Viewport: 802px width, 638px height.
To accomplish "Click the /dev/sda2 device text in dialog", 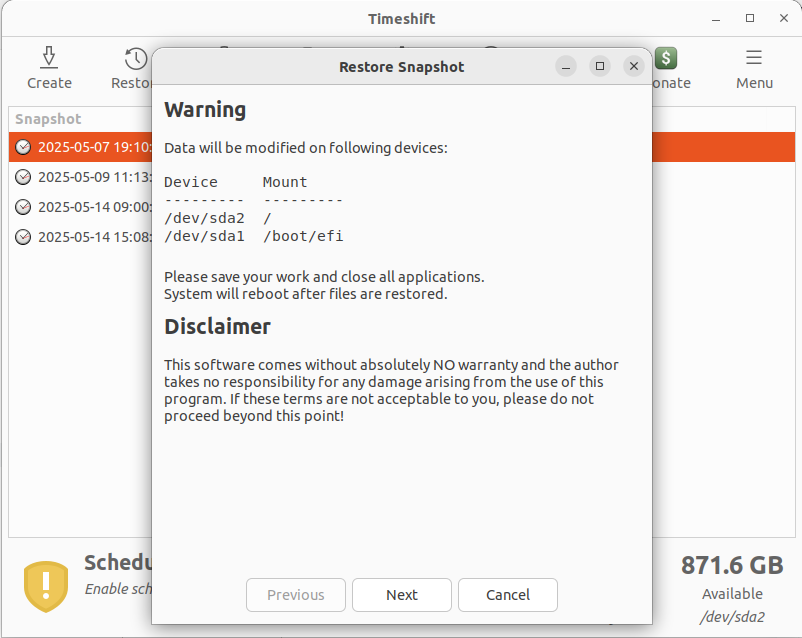I will click(x=204, y=218).
